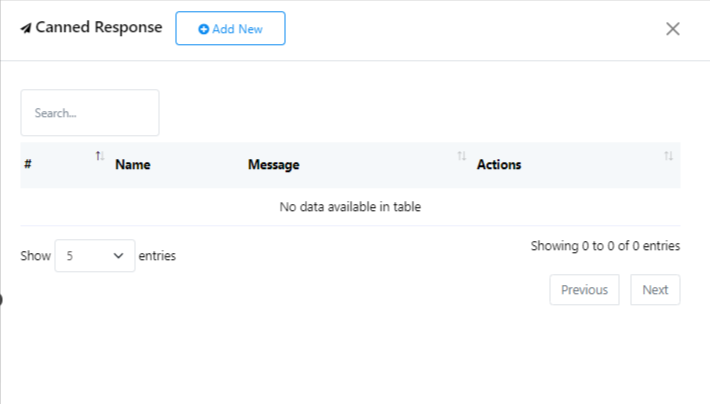Sort table by the # column header

click(29, 165)
